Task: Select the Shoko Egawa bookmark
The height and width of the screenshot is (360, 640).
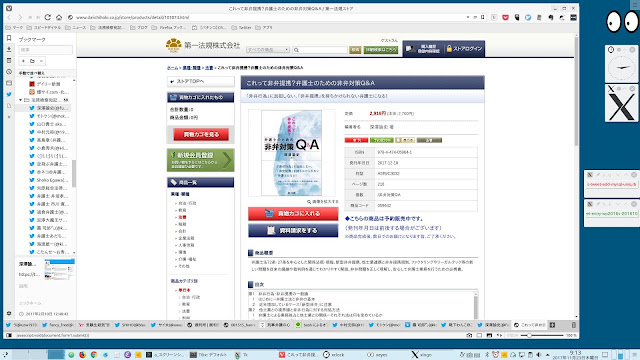Action: [x=48, y=180]
